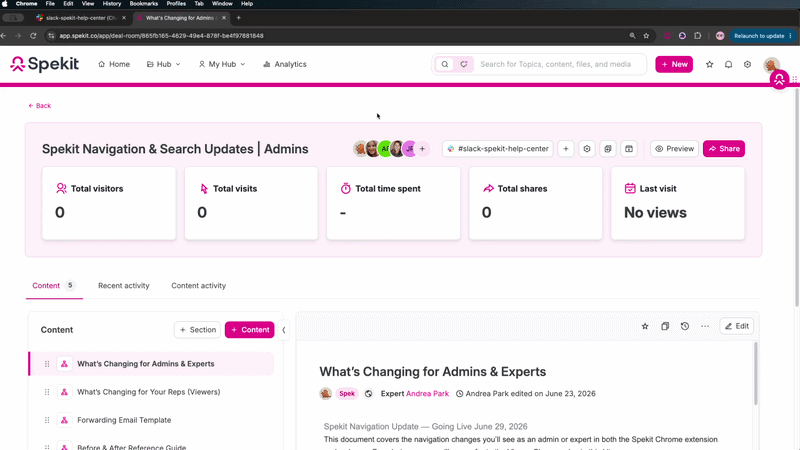Open the #slack-spekit-help-center channel chip
Viewport: 800px width, 450px height.
coord(497,149)
